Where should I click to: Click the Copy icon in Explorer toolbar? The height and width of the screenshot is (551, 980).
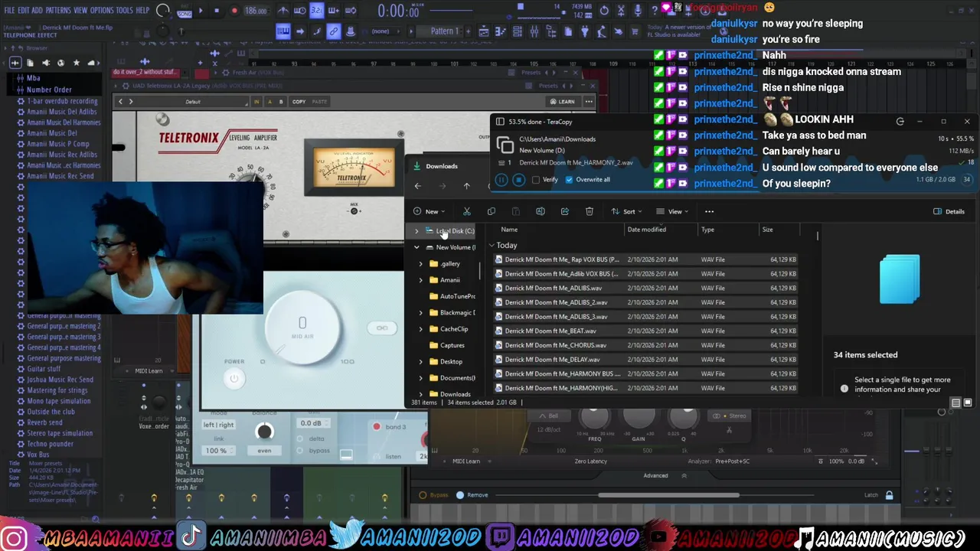(492, 211)
